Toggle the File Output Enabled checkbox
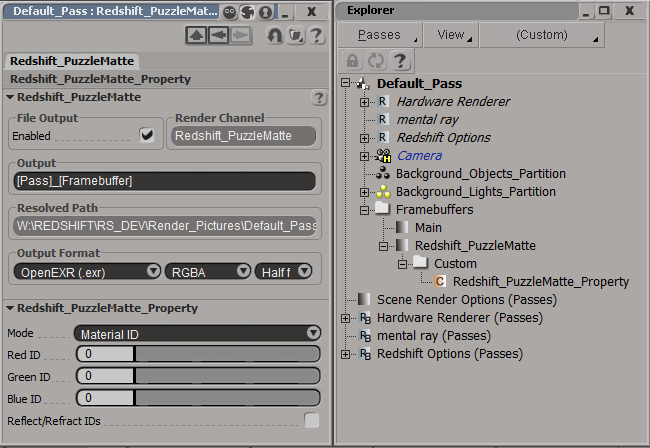650x448 pixels. click(147, 135)
